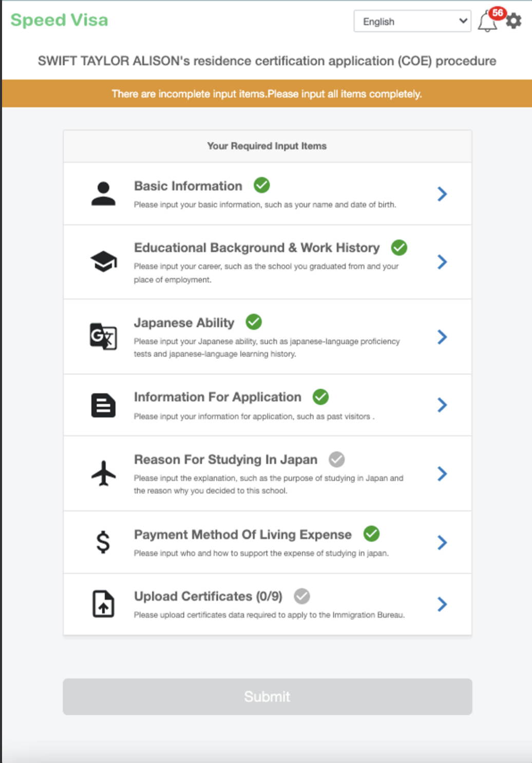Open Japanese Ability via its chevron

442,337
